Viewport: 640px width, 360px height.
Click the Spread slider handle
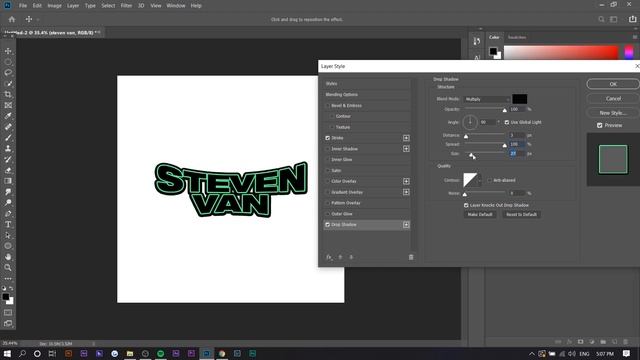(504, 145)
